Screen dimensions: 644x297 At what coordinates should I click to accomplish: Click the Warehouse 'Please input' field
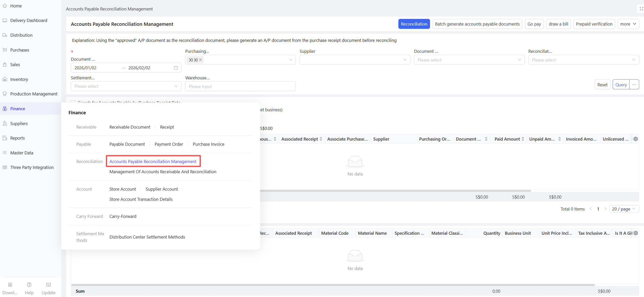click(x=240, y=86)
